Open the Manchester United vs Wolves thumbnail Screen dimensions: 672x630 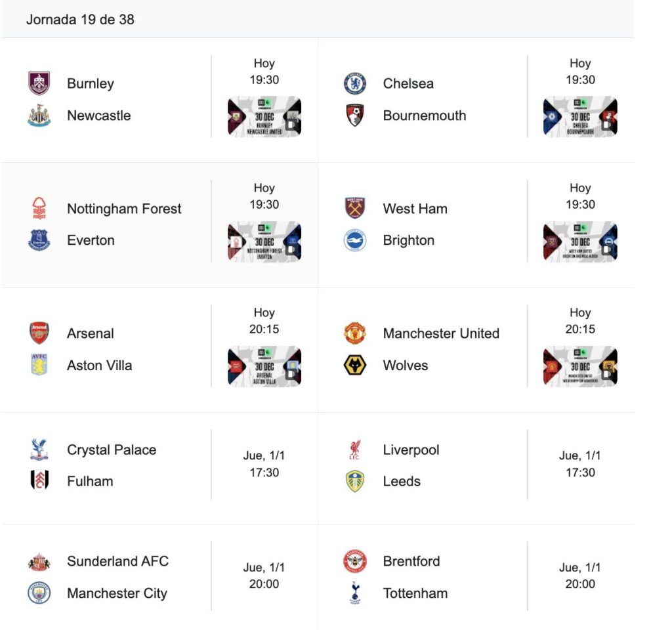pyautogui.click(x=580, y=366)
